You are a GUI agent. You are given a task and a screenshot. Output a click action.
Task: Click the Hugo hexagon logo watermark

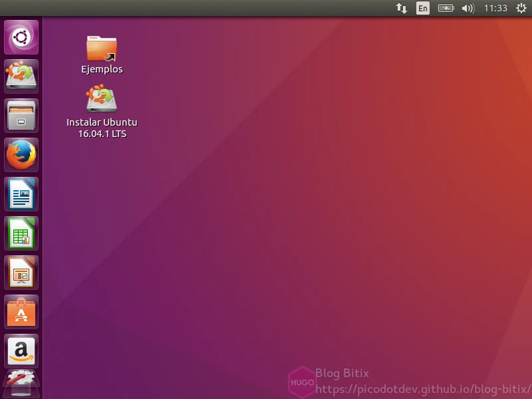click(301, 382)
